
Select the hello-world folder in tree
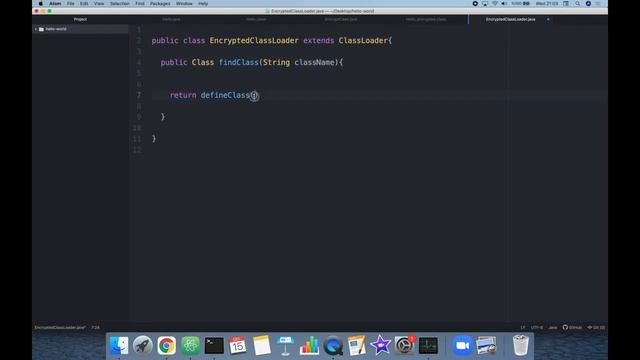pos(56,29)
